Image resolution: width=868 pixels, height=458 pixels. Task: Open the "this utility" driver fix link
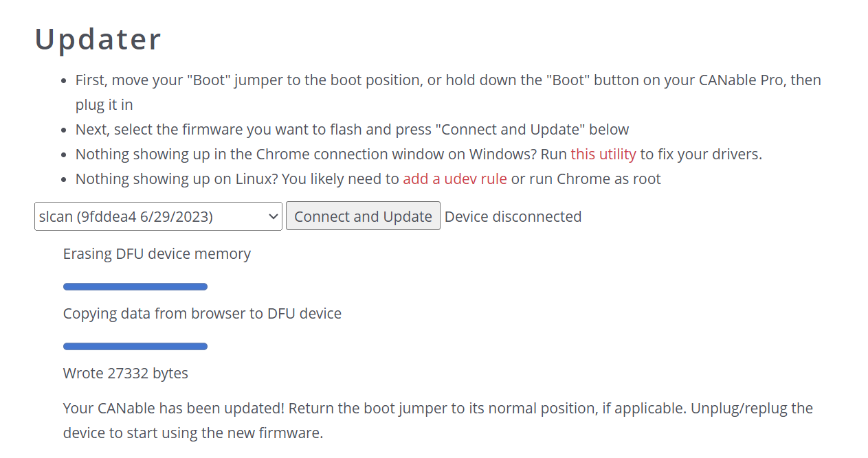[603, 154]
